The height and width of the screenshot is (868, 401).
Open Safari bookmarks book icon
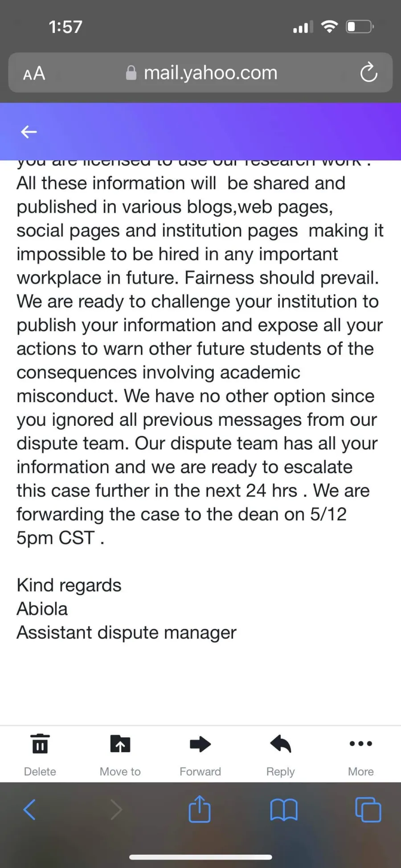pos(284,810)
